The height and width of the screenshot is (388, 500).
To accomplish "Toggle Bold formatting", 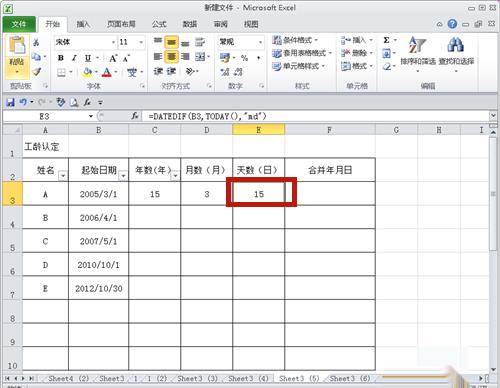I will click(61, 58).
